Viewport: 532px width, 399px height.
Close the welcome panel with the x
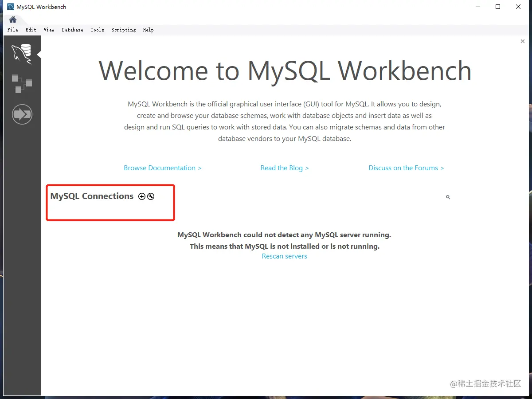pyautogui.click(x=523, y=41)
